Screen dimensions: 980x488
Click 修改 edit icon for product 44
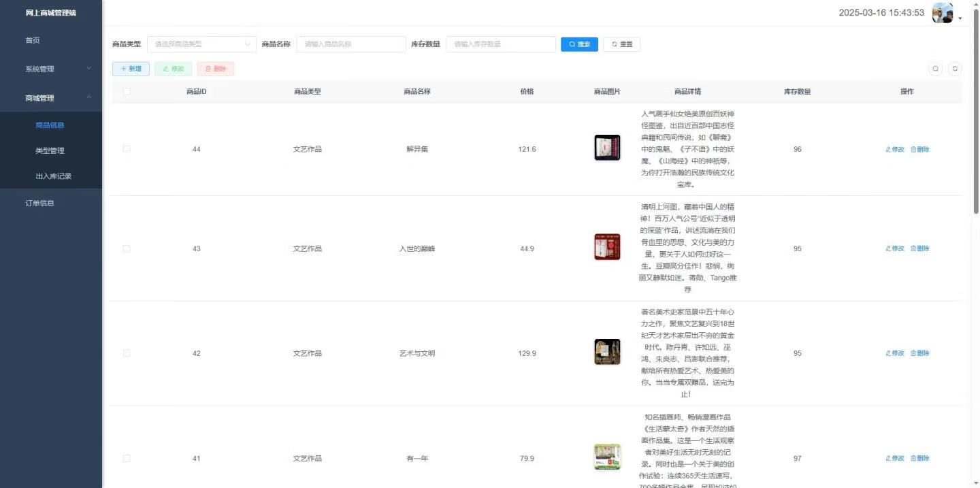point(894,150)
